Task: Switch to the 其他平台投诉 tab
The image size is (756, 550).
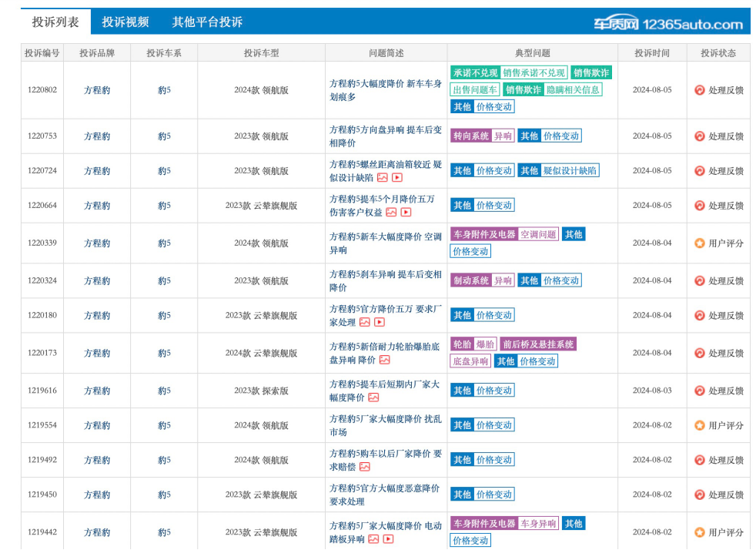Action: 207,22
